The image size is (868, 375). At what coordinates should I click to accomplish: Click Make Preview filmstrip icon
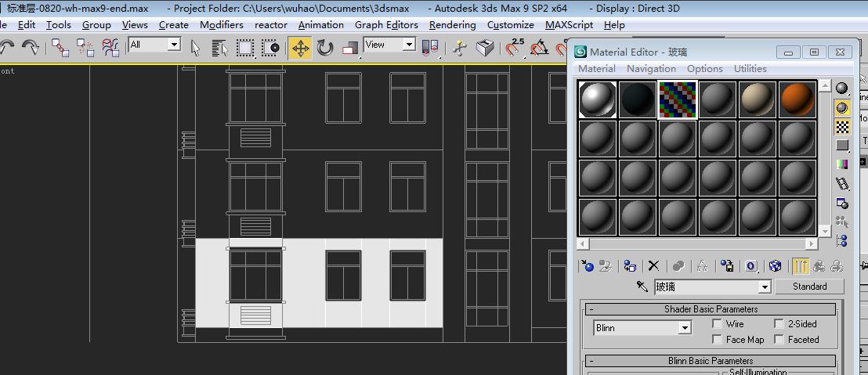click(842, 184)
